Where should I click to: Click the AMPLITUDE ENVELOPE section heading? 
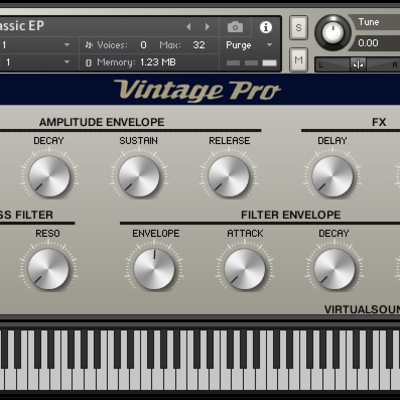tap(102, 122)
